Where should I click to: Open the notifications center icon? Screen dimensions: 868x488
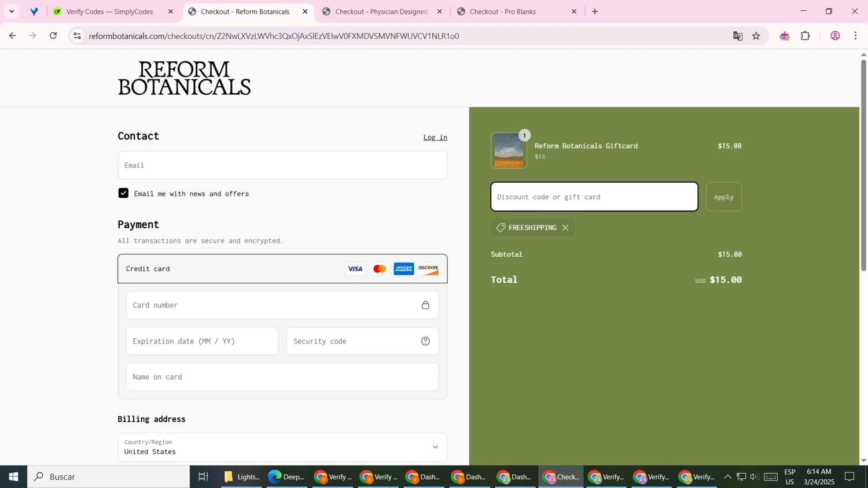(849, 477)
